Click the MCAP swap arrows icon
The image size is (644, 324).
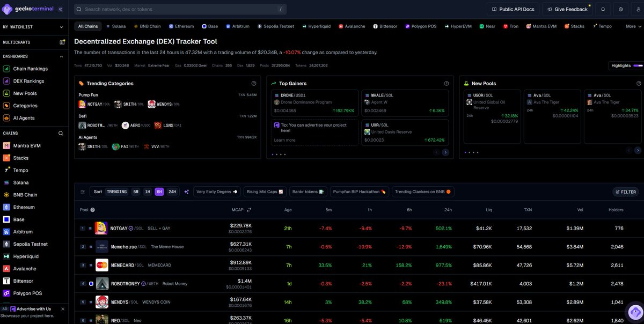[x=249, y=210]
